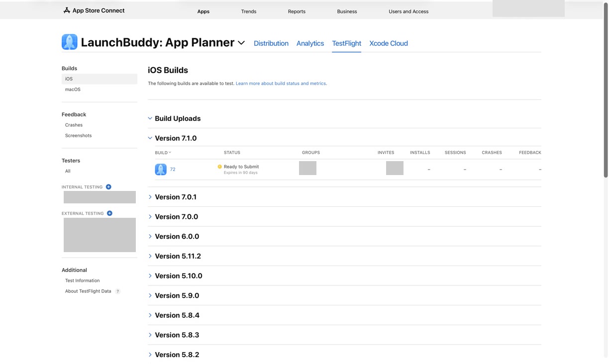
Task: Expand Version 5.8.3
Action: pyautogui.click(x=150, y=335)
